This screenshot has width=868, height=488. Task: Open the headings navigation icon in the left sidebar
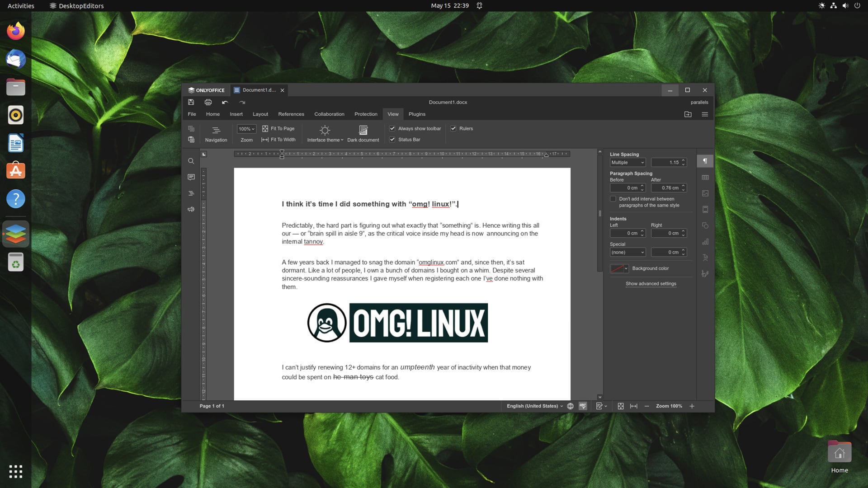click(191, 193)
